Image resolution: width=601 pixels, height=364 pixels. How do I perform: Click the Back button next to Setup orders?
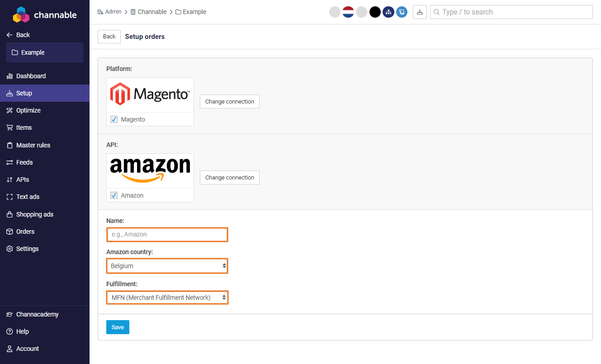click(109, 37)
